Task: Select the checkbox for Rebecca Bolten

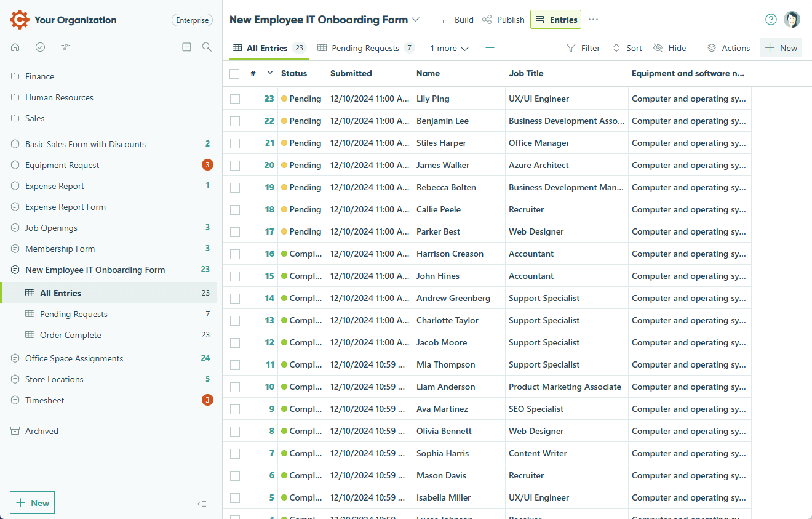Action: 235,188
